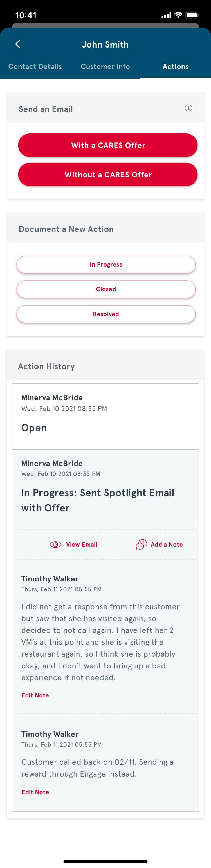Edit Note about Engage reward
Image resolution: width=211 pixels, height=868 pixels.
[35, 792]
